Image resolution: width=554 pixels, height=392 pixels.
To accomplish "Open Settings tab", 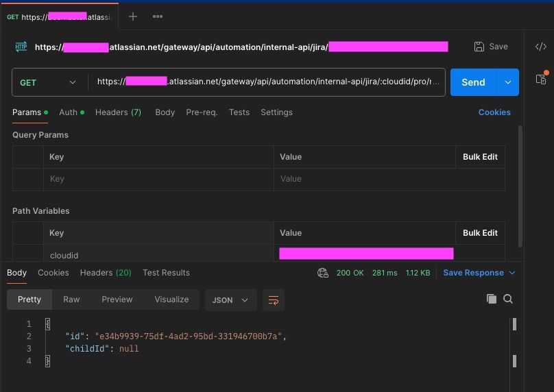I will pyautogui.click(x=276, y=112).
